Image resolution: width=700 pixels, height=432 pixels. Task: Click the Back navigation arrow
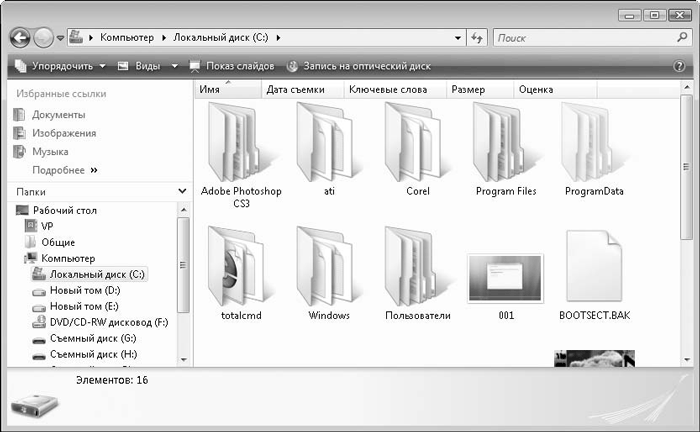(20, 38)
